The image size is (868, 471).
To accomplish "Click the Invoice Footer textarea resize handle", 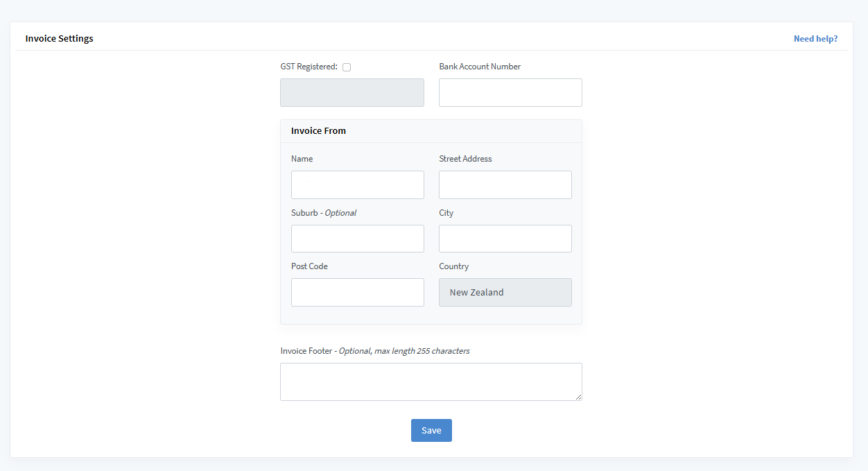I will click(578, 397).
